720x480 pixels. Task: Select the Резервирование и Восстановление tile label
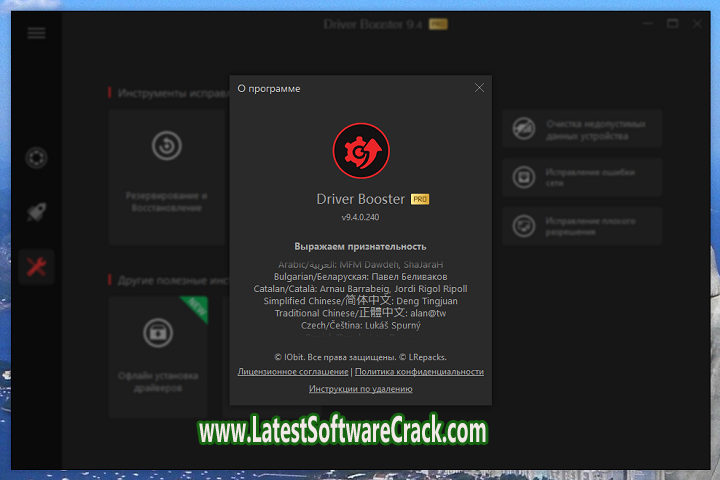point(166,201)
